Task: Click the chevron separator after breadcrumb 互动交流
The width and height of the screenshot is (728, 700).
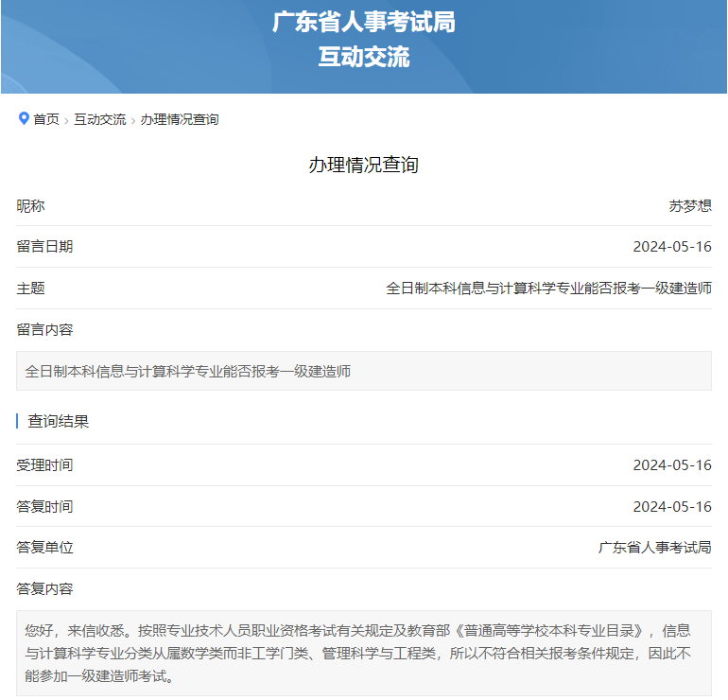Action: coord(133,120)
